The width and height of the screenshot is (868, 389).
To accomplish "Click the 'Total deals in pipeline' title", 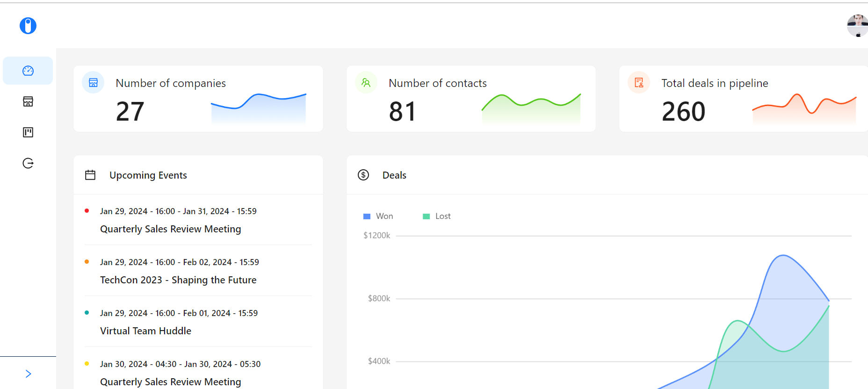I will pos(715,83).
